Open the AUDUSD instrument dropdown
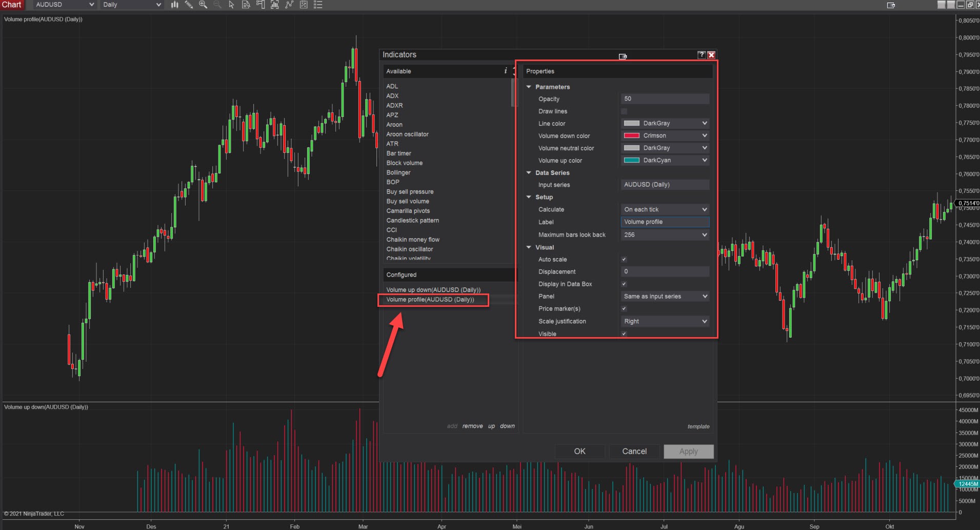Screen dimensions: 980x530 pos(65,5)
